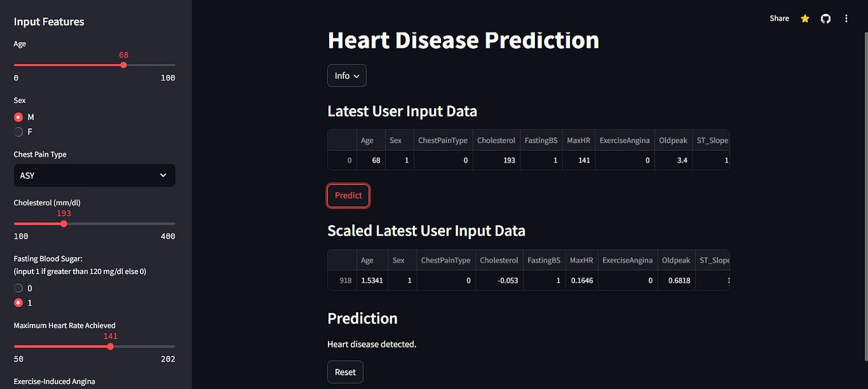868x389 pixels.
Task: Select the scaled Age value 1.5341
Action: click(x=373, y=280)
